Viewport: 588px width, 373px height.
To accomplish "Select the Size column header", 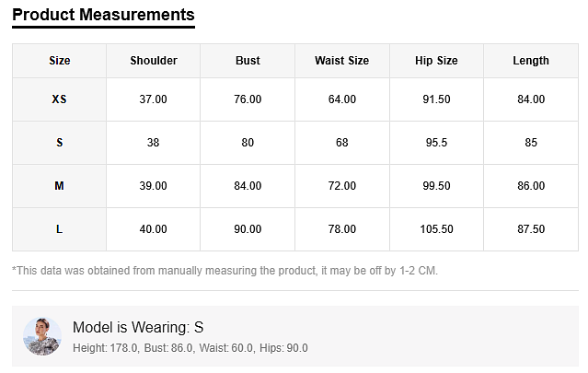I will 60,61.
